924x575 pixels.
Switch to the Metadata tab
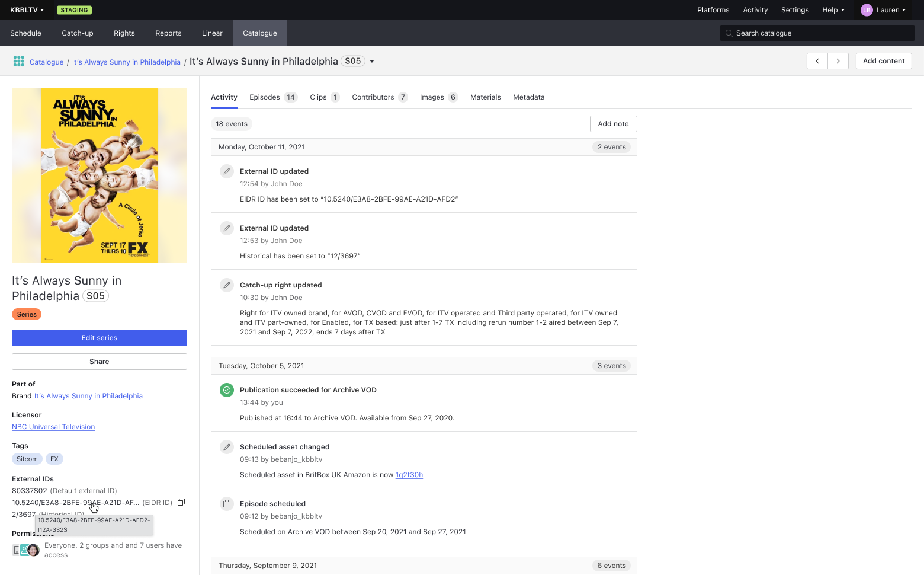click(529, 97)
